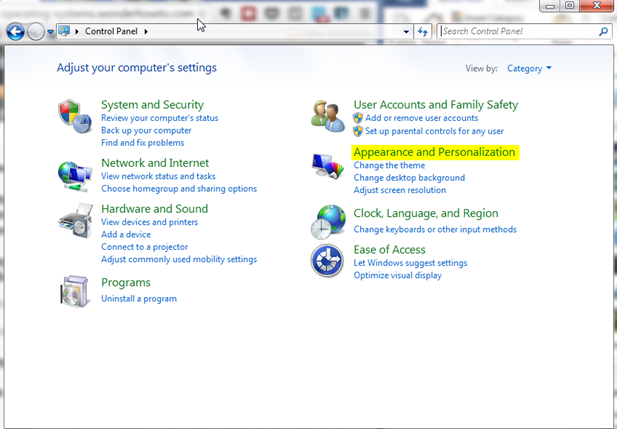Open the address bar history dropdown

pyautogui.click(x=406, y=31)
